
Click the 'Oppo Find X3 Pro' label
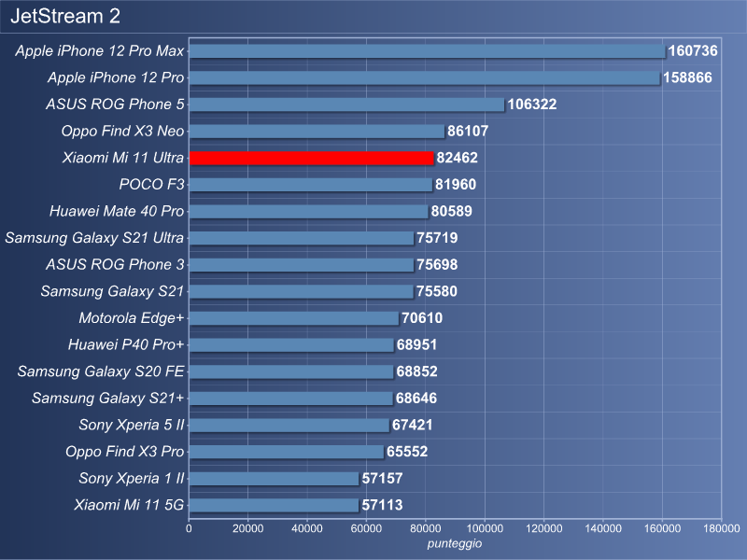pos(125,452)
